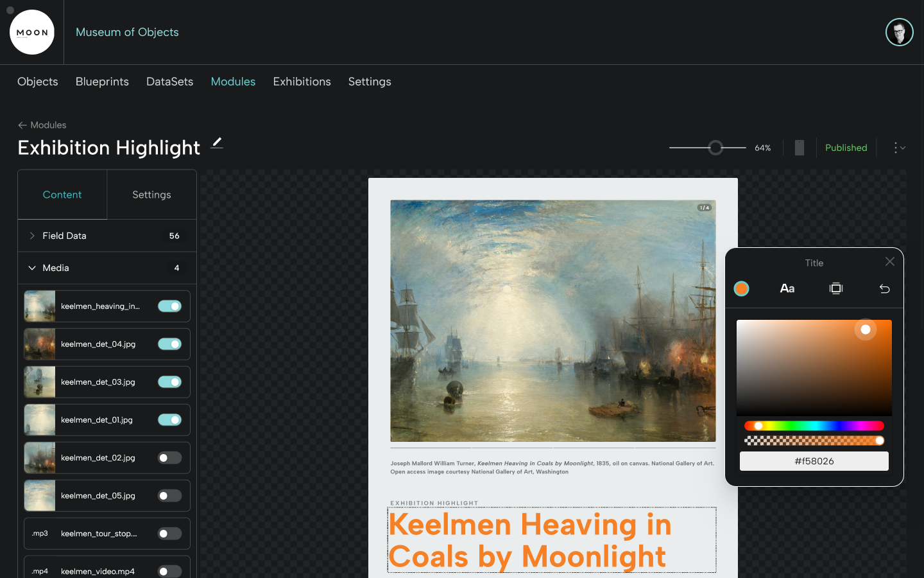Disable the keelmen_det_04.jpg toggle
Viewport: 924px width, 578px height.
pos(170,344)
